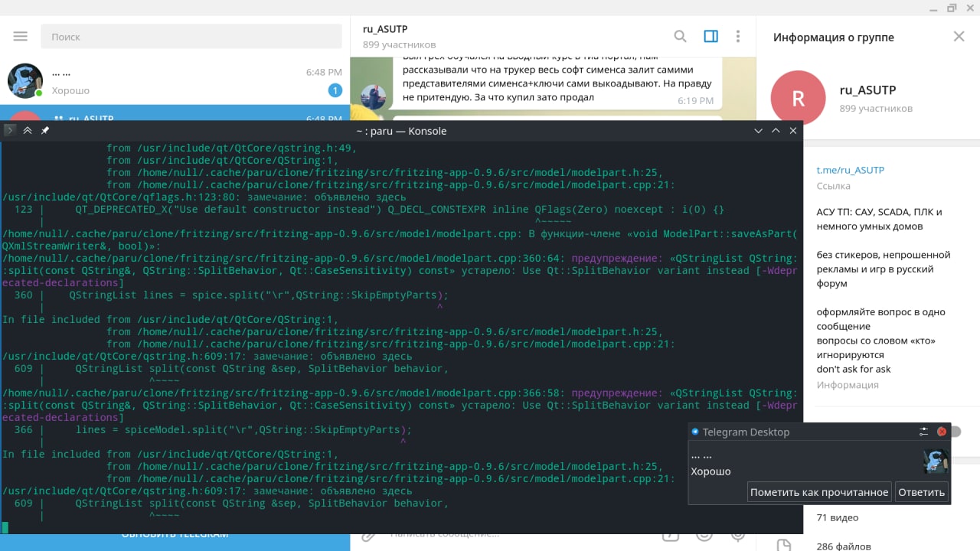Open the three-dot chat options menu

(738, 36)
